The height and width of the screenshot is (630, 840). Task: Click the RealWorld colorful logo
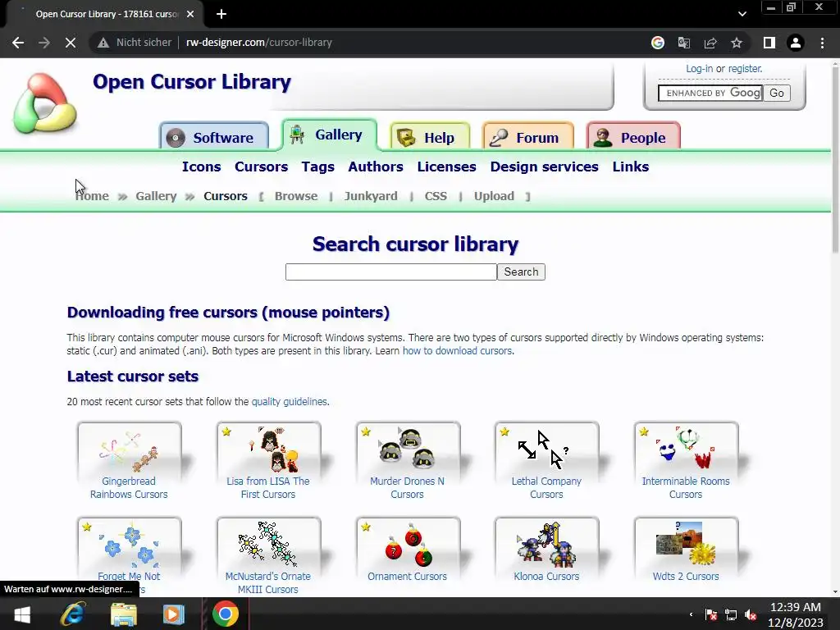45,103
